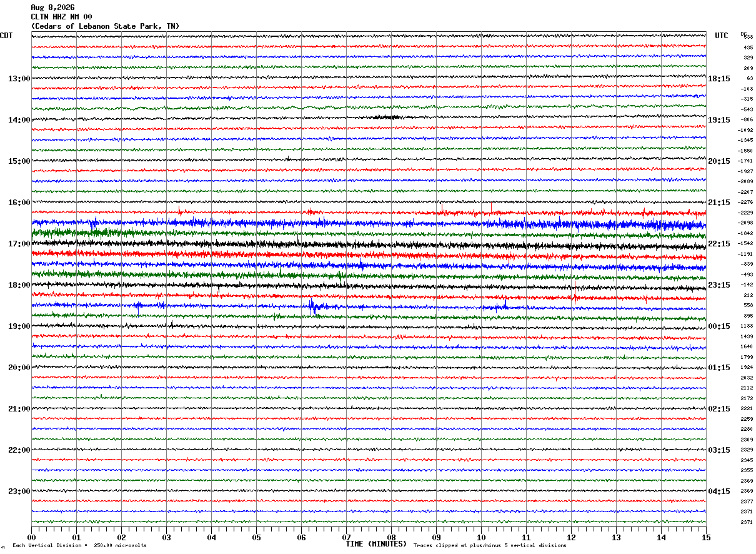Select the 18:00 CDT row label
This screenshot has height=554, width=756.
19,285
